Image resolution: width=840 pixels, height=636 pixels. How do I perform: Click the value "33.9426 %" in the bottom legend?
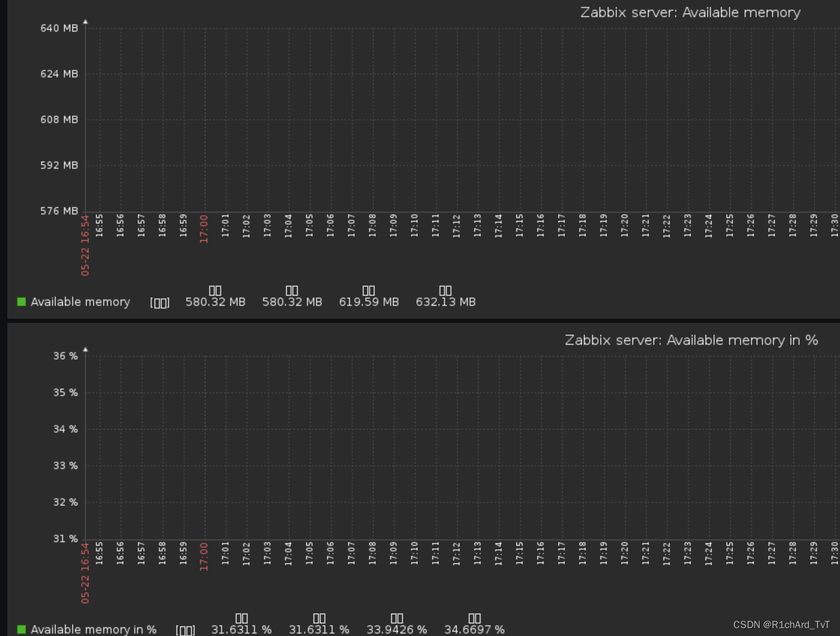[396, 629]
